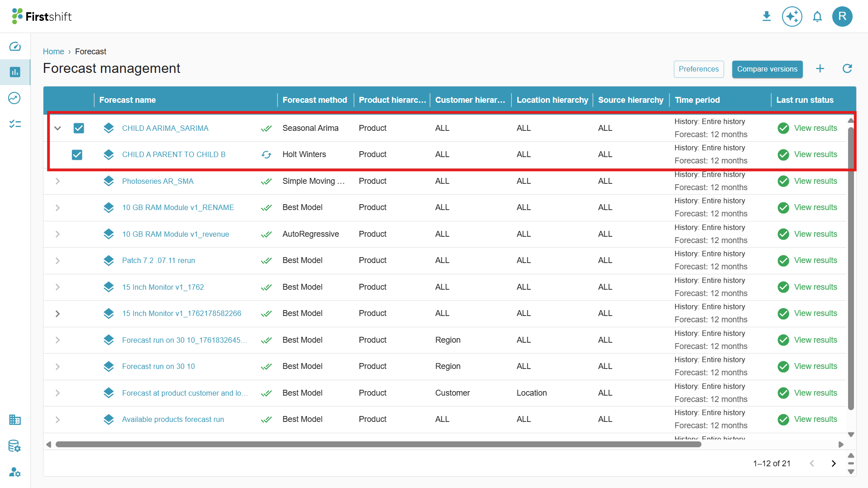Click layers icon for Forecast run on 30 10
The width and height of the screenshot is (868, 488).
click(109, 367)
